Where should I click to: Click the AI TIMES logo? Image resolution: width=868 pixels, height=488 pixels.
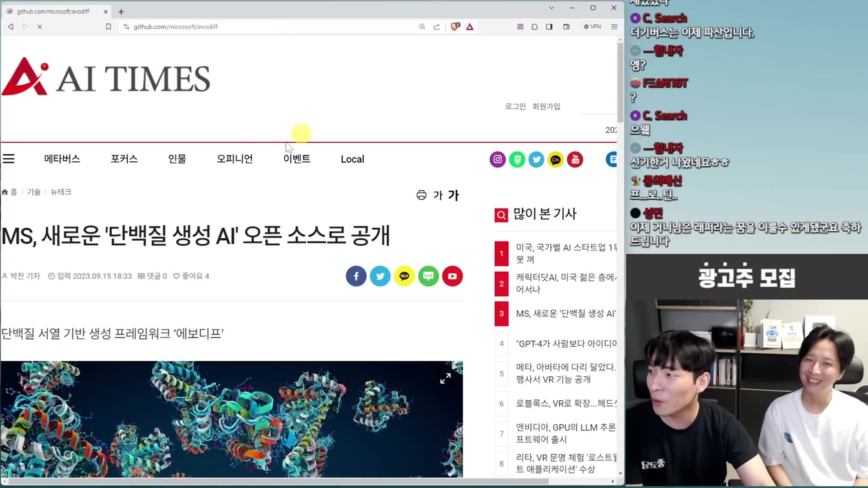point(106,77)
